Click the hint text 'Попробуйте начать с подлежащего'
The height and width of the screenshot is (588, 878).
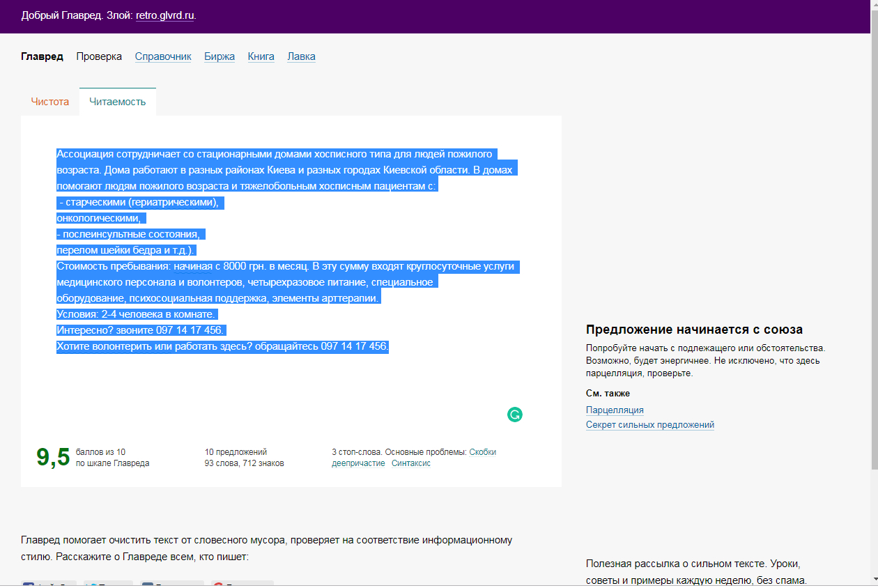tap(705, 360)
